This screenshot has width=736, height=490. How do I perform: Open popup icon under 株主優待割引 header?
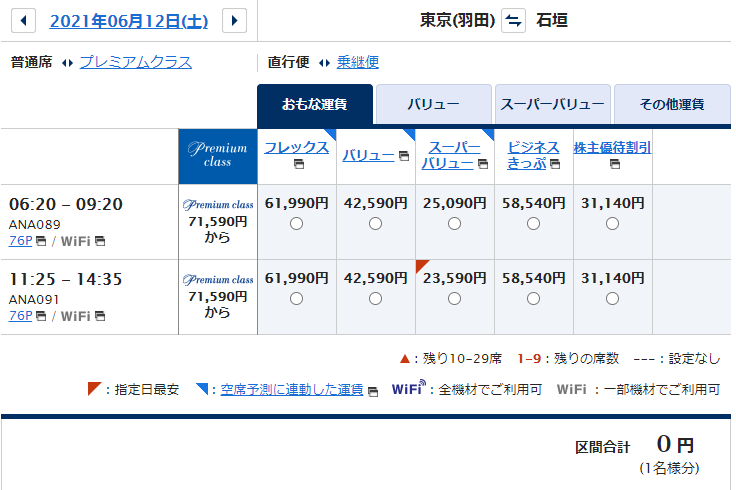point(614,164)
